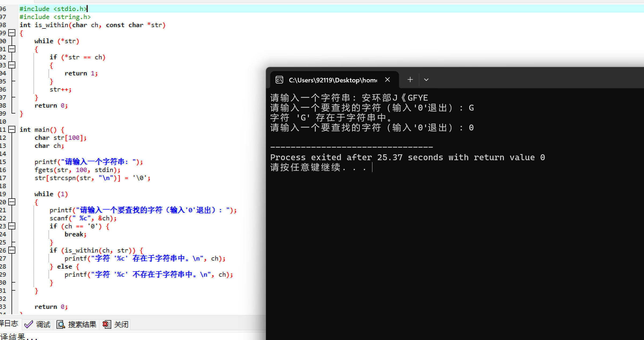Collapse the main function fold marker
This screenshot has height=340, width=644.
[x=12, y=130]
